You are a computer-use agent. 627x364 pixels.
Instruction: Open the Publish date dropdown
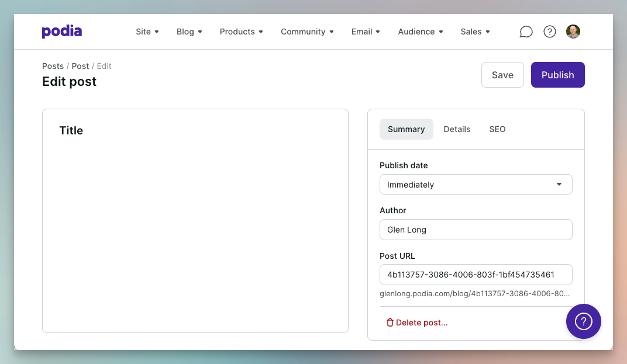pos(476,185)
